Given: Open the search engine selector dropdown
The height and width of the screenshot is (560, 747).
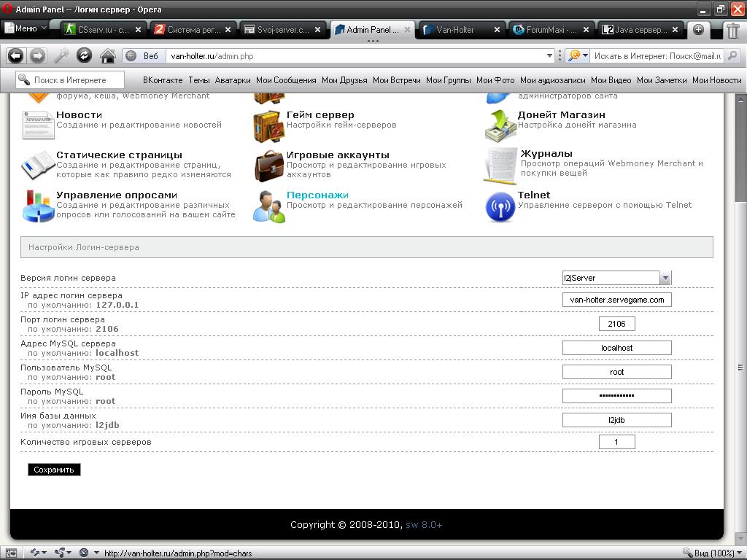Looking at the screenshot, I should [x=578, y=55].
